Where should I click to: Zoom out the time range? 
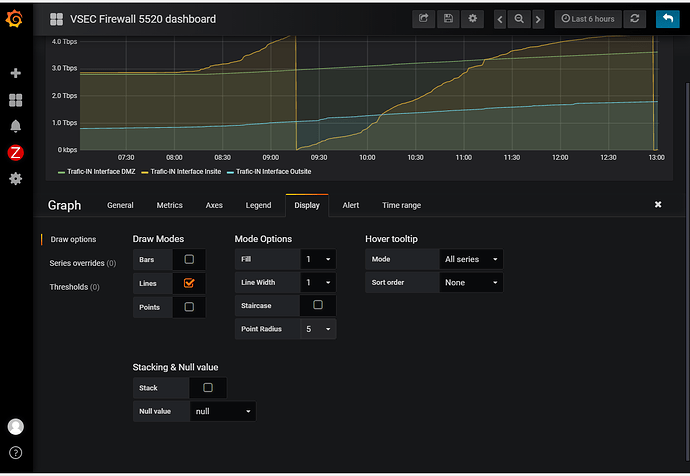(519, 19)
